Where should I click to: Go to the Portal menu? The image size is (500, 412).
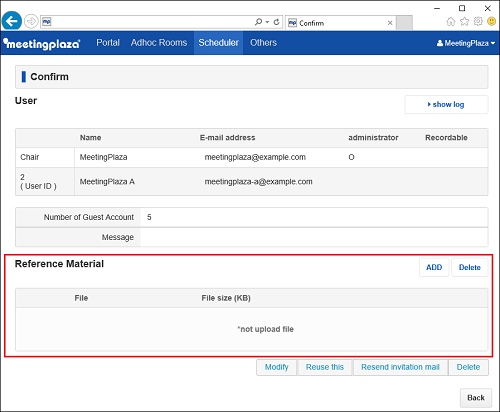pos(108,43)
